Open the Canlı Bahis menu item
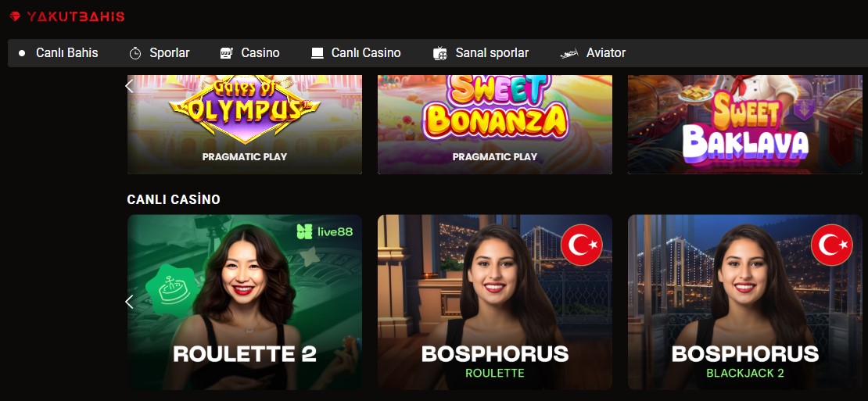Image resolution: width=868 pixels, height=401 pixels. click(x=67, y=53)
